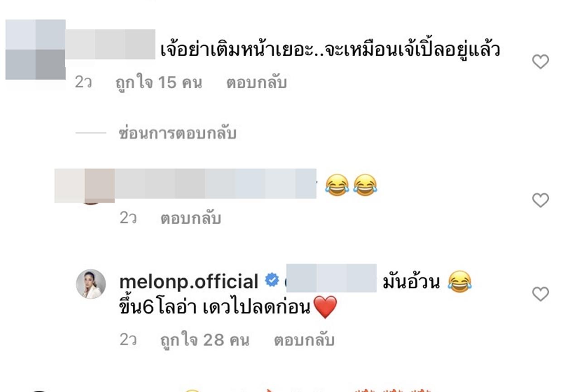Reply to the top comment via ตอบกลับ
The width and height of the screenshot is (580, 392).
click(256, 83)
